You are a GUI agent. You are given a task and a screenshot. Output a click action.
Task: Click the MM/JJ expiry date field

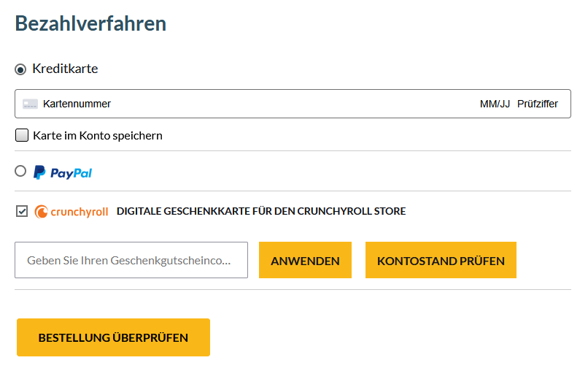(495, 104)
